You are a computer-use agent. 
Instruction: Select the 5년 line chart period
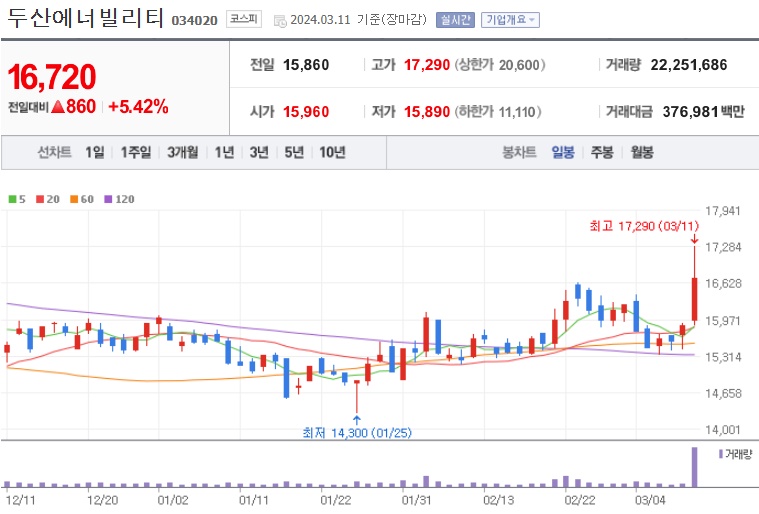294,152
